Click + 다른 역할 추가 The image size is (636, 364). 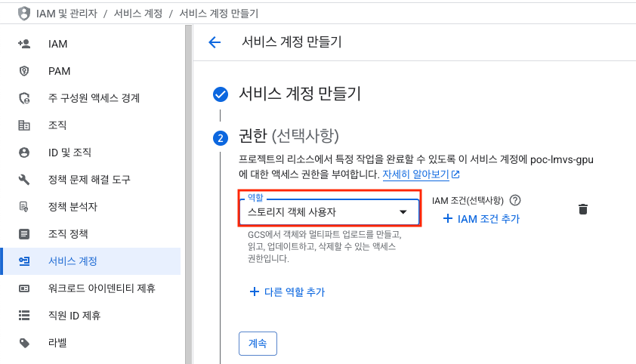pos(287,292)
